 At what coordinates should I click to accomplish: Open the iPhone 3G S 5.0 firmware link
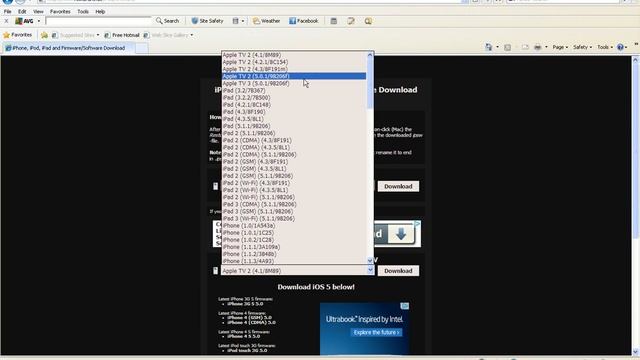pyautogui.click(x=245, y=304)
